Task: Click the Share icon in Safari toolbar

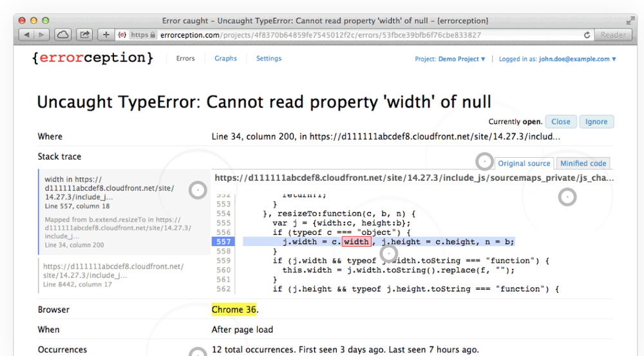Action: [84, 35]
